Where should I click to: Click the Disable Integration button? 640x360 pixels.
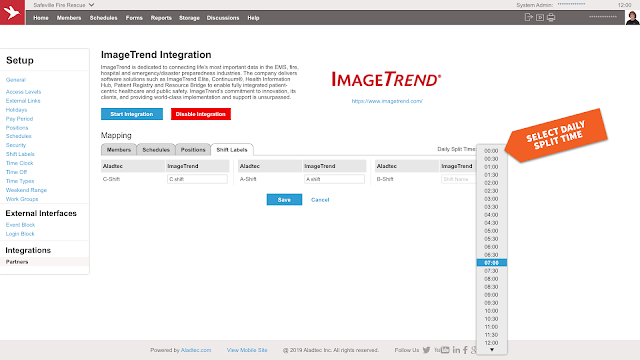[x=201, y=114]
